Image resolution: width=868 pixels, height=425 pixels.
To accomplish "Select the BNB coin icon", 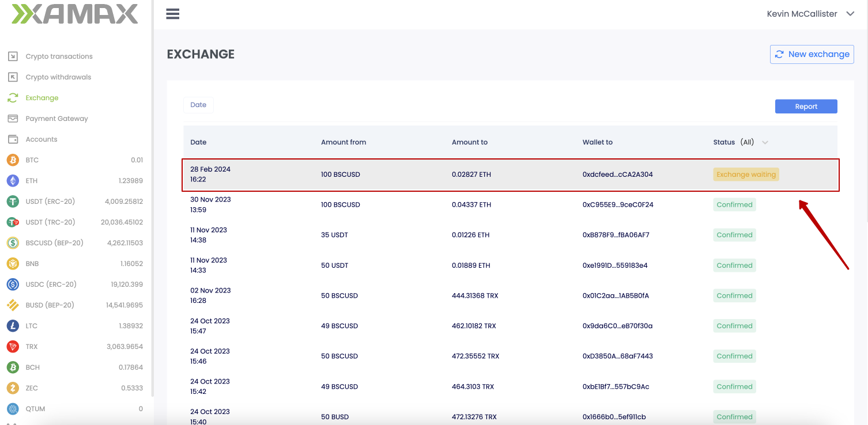I will click(13, 264).
